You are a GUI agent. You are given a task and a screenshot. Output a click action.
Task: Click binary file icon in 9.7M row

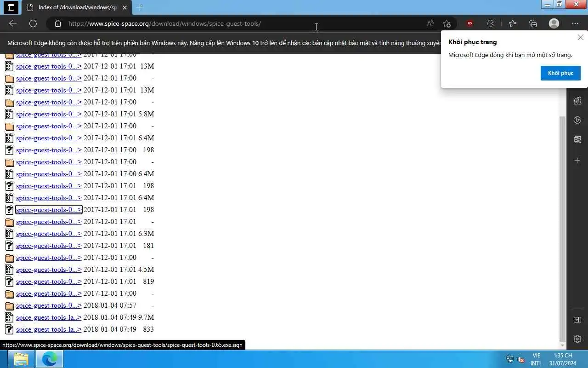point(9,317)
